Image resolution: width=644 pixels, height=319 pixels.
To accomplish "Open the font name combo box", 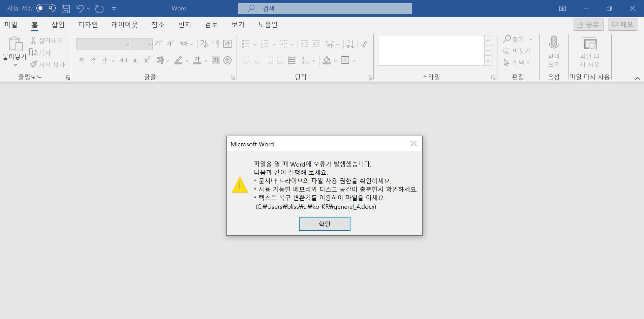I will [103, 44].
